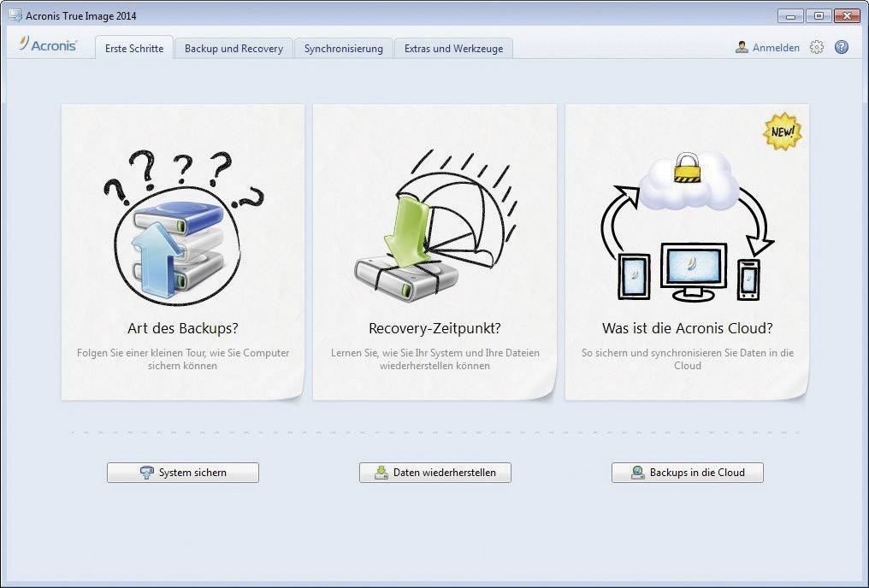Click the Daten wiederherstellen button
The width and height of the screenshot is (869, 588).
tap(435, 473)
